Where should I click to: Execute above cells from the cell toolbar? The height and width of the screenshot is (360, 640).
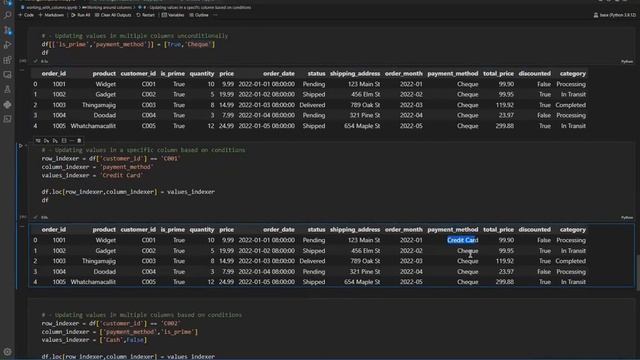(x=47, y=140)
